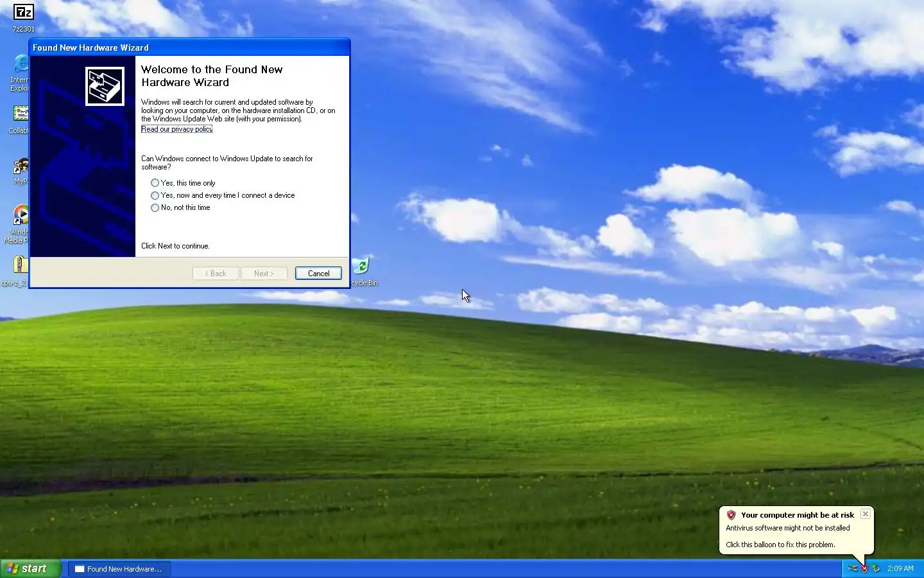Click 'Your computer might be at risk' title
This screenshot has height=578, width=924.
coord(798,515)
